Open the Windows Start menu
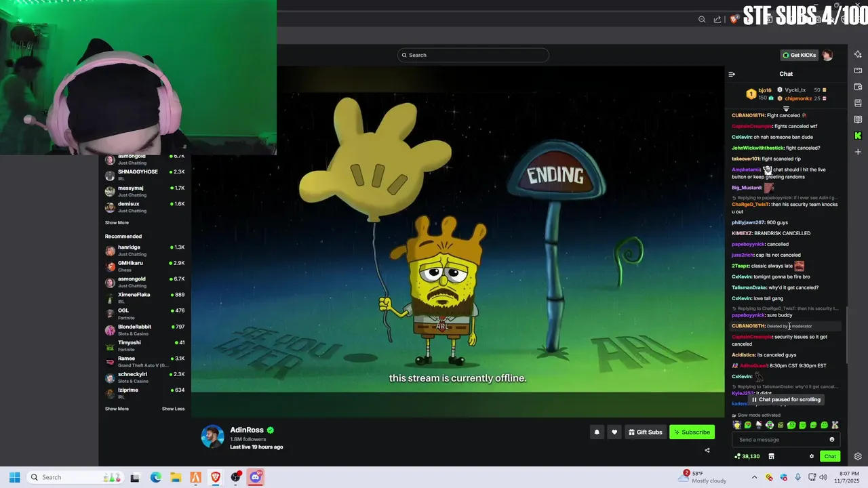Image resolution: width=868 pixels, height=488 pixels. [14, 477]
